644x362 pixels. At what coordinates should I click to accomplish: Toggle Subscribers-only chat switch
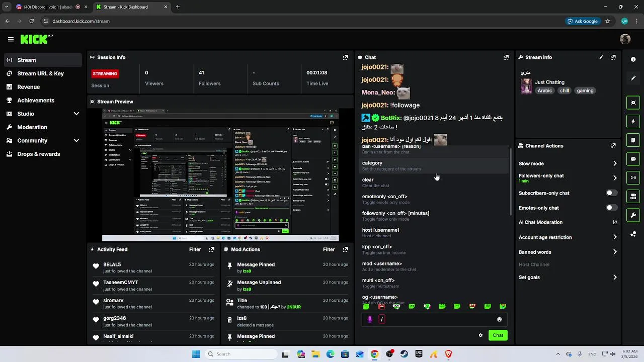coord(611,193)
